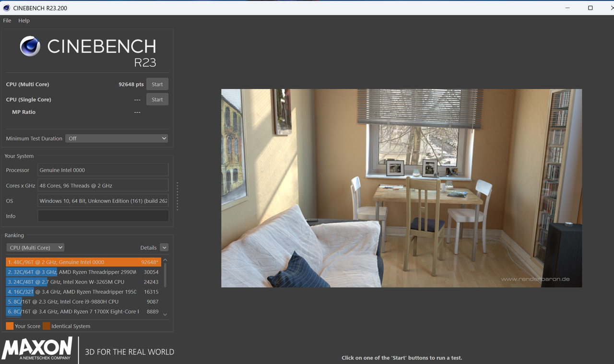Click the CPU (Single Core) label
The height and width of the screenshot is (364, 614).
tap(28, 100)
